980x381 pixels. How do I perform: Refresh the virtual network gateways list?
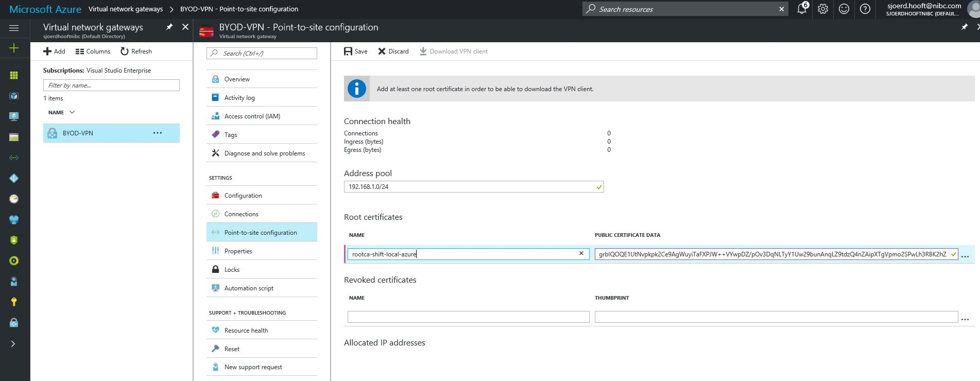pos(136,51)
